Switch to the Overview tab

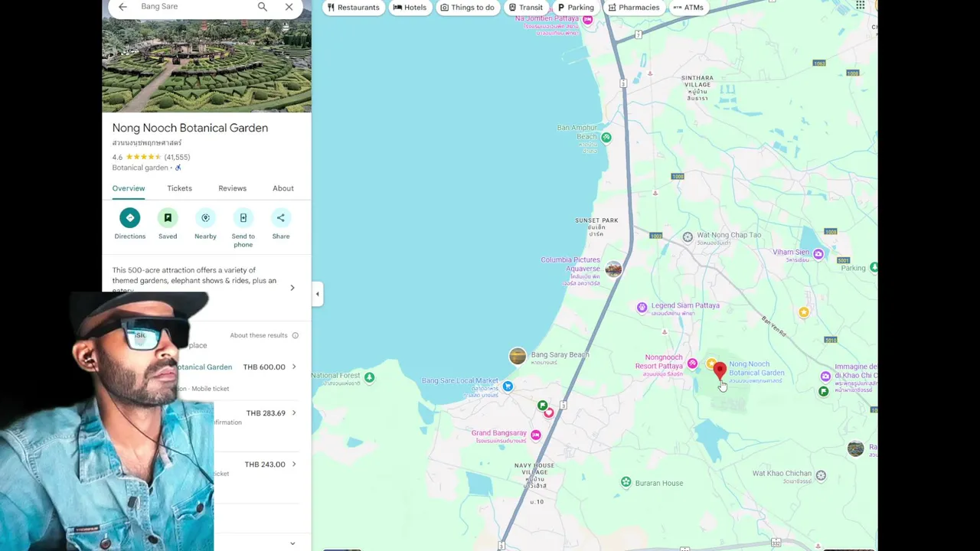click(129, 188)
